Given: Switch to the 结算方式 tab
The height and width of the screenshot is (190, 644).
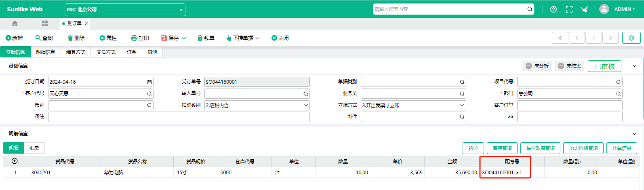Looking at the screenshot, I should click(76, 52).
